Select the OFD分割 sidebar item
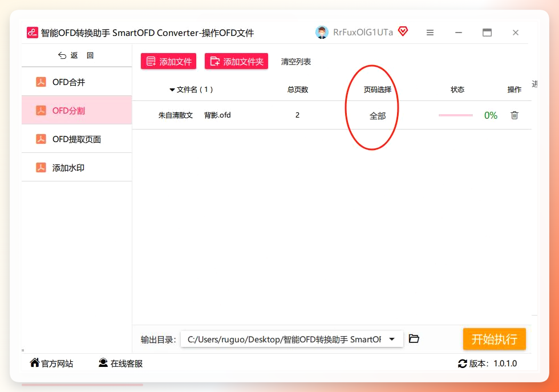The height and width of the screenshot is (392, 559). [x=76, y=110]
